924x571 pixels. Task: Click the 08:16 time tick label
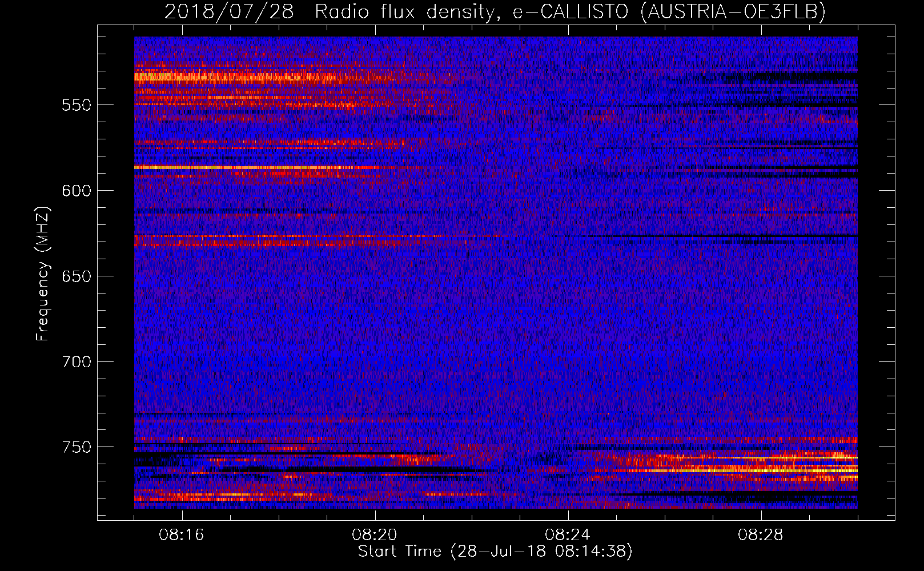[182, 535]
